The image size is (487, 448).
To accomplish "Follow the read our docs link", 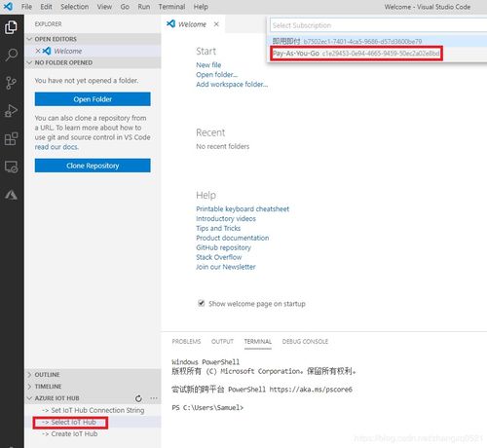I will (56, 147).
